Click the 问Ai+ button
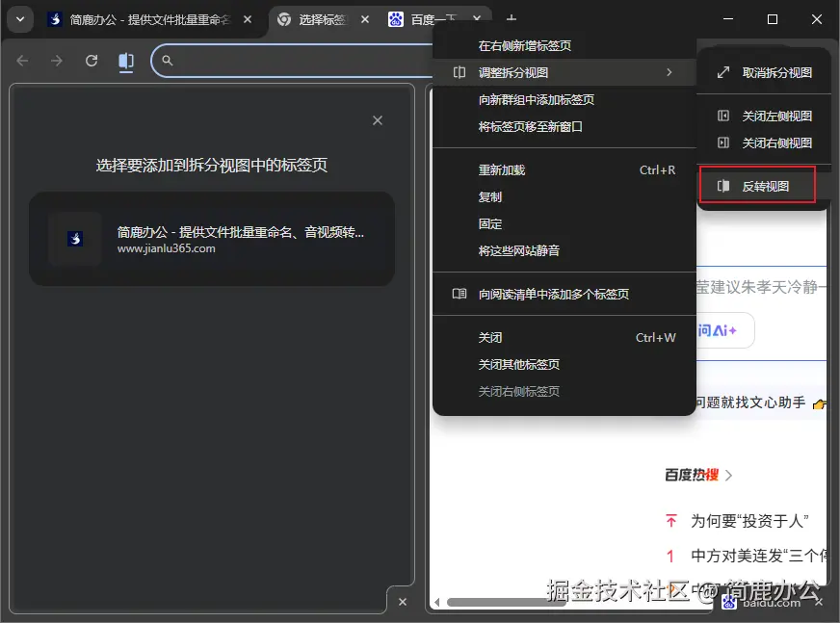Screen dimensions: 840x623 (717, 330)
